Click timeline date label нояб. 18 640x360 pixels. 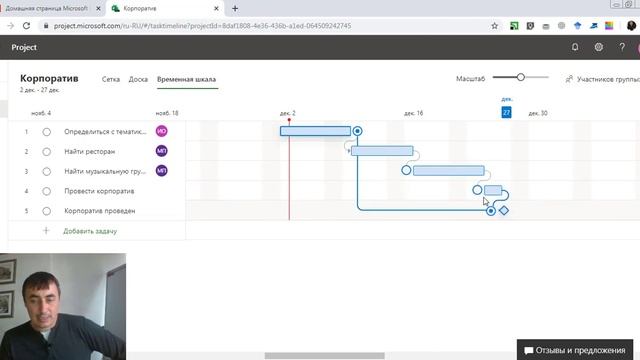[167, 113]
